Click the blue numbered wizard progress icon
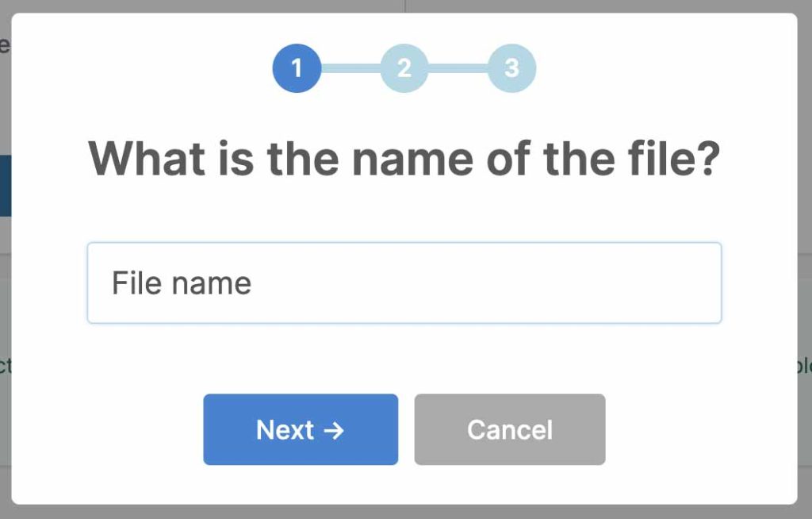The width and height of the screenshot is (812, 519). tap(297, 68)
